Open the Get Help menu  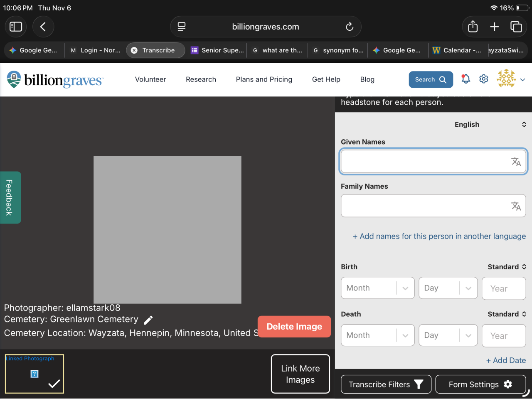(326, 79)
